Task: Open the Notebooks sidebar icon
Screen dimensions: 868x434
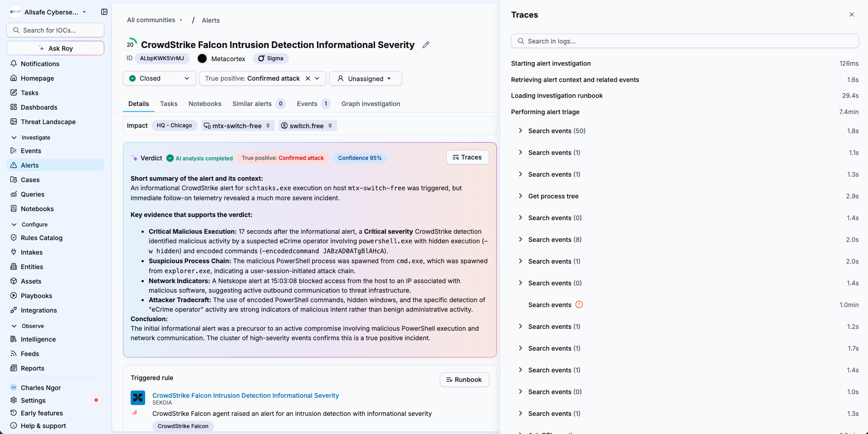Action: tap(14, 208)
